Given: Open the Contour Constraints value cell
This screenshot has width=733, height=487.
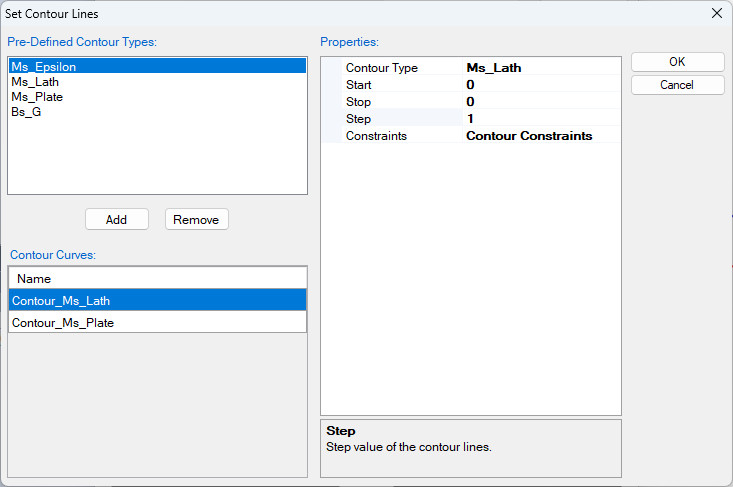Looking at the screenshot, I should pos(540,136).
